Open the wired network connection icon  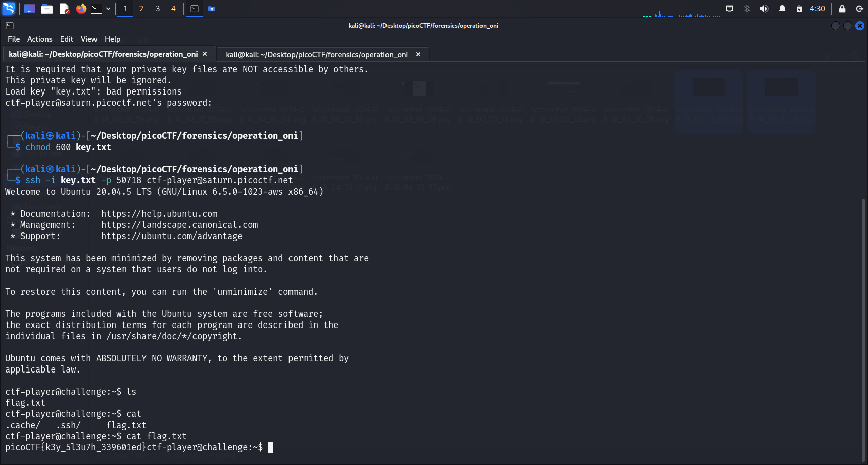coord(729,9)
